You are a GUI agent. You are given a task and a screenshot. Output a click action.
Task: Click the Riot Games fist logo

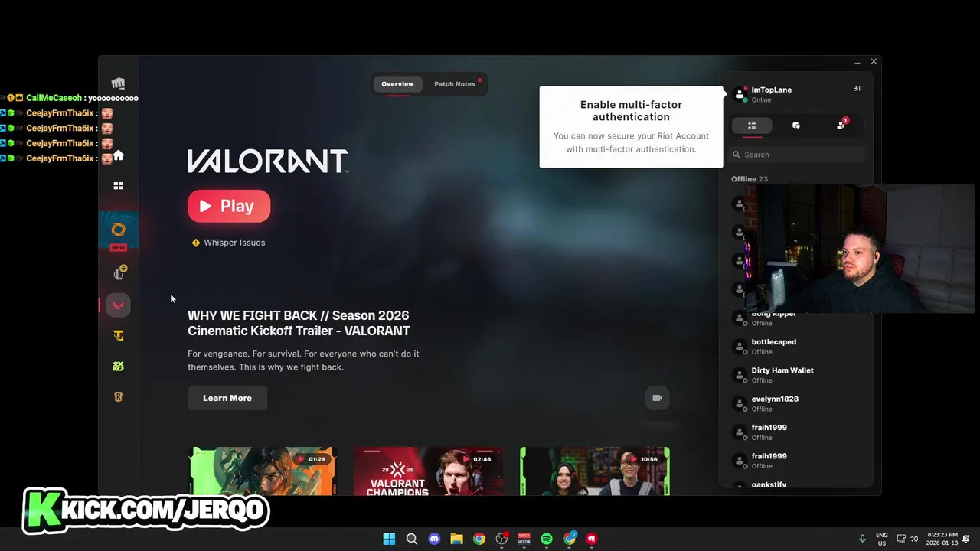tap(118, 83)
